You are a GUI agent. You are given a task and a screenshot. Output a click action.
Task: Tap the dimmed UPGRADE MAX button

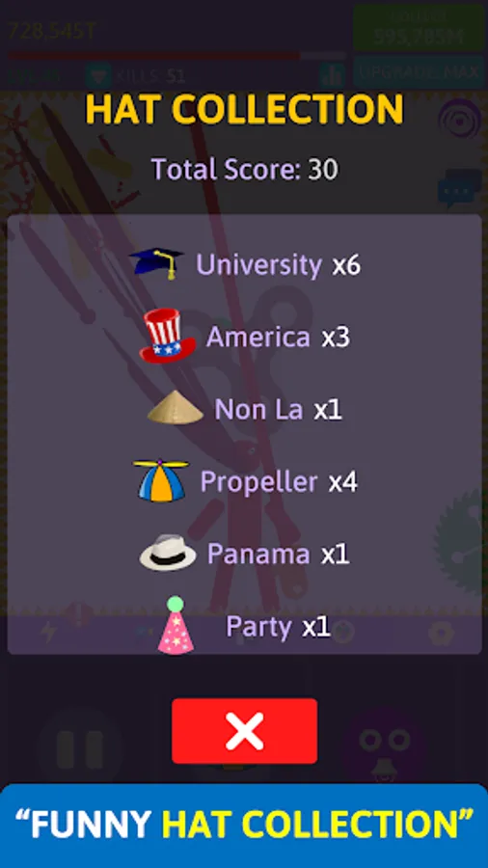(x=418, y=72)
